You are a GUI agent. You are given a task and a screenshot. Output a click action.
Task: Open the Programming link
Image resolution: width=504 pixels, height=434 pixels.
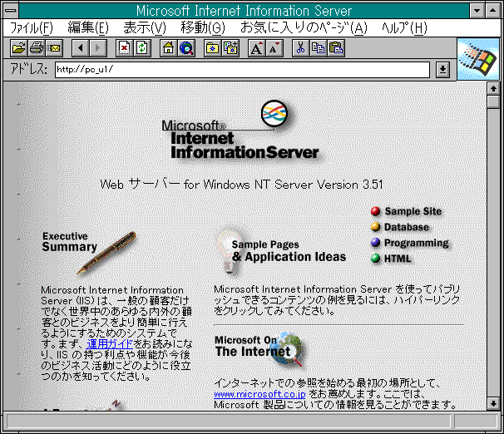point(417,243)
